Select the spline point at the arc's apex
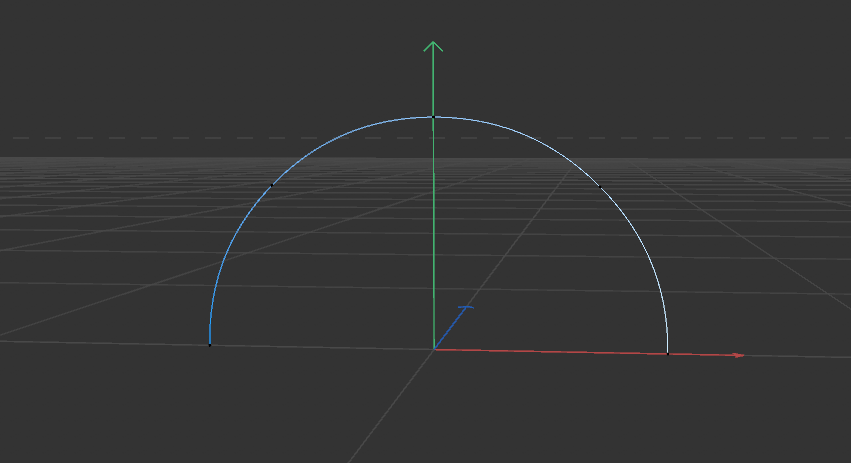Image resolution: width=851 pixels, height=463 pixels. [x=433, y=117]
